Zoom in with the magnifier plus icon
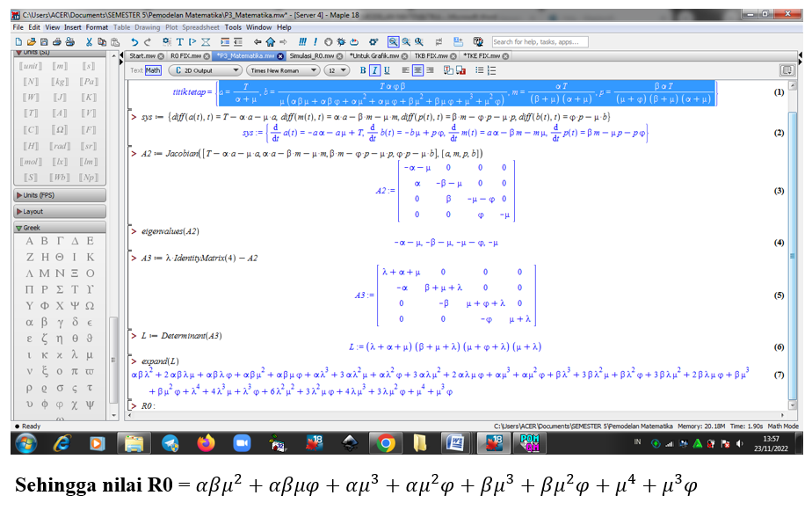The height and width of the screenshot is (510, 812). point(406,41)
